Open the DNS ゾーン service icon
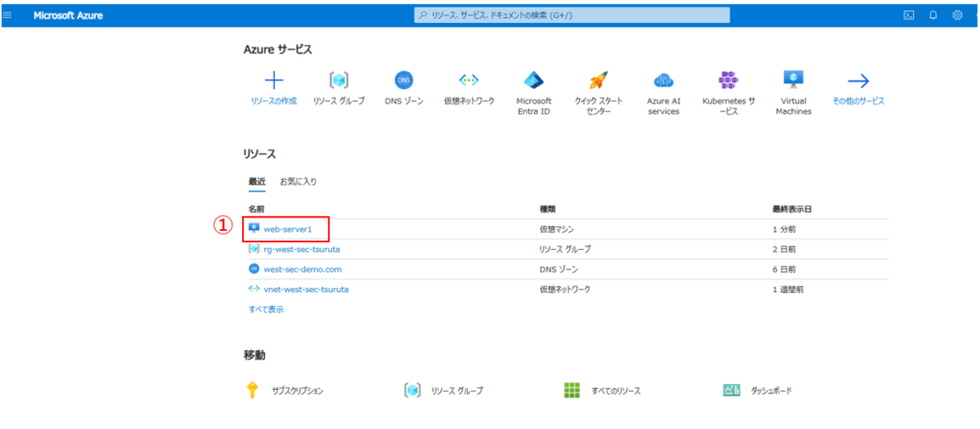The height and width of the screenshot is (429, 980). point(404,80)
